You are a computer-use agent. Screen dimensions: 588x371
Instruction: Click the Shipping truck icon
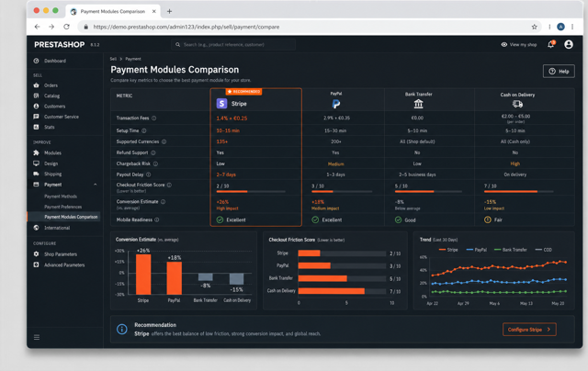click(37, 174)
